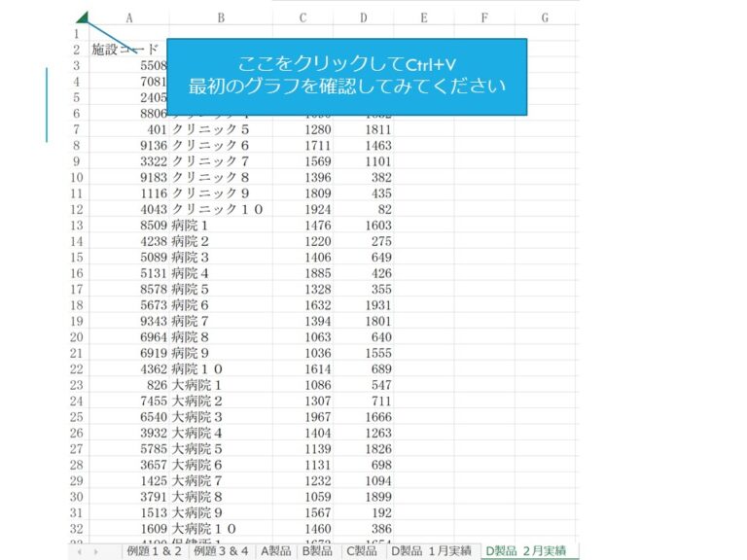Viewport: 747px width, 560px height.
Task: Click the cell 大病院５
Action: [221, 448]
